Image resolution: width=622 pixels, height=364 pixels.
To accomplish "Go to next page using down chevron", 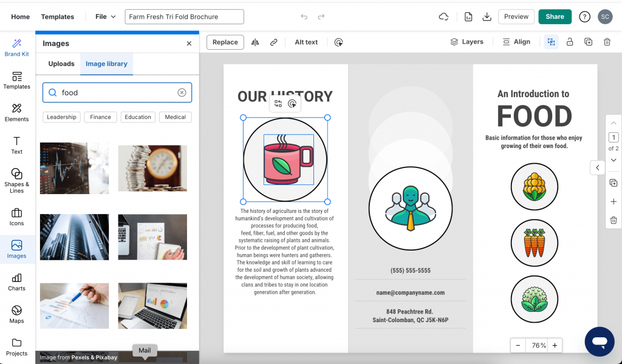I will 613,160.
